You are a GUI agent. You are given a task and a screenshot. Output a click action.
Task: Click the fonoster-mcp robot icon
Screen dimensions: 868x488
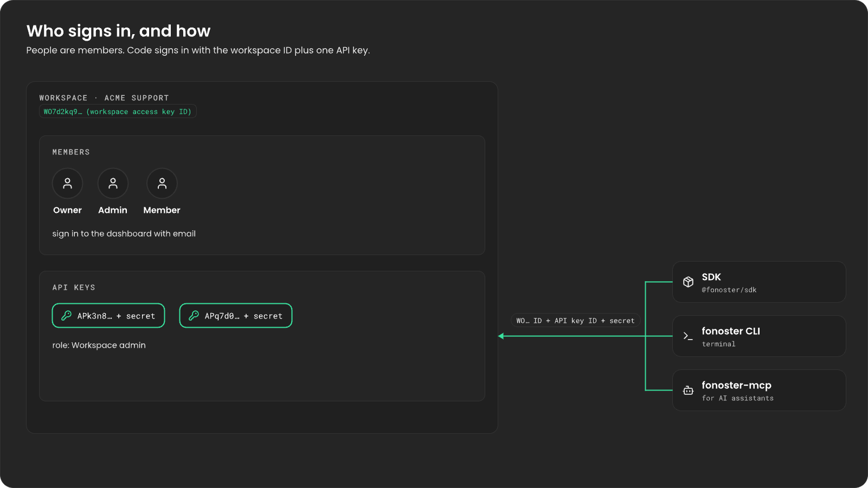coord(688,391)
